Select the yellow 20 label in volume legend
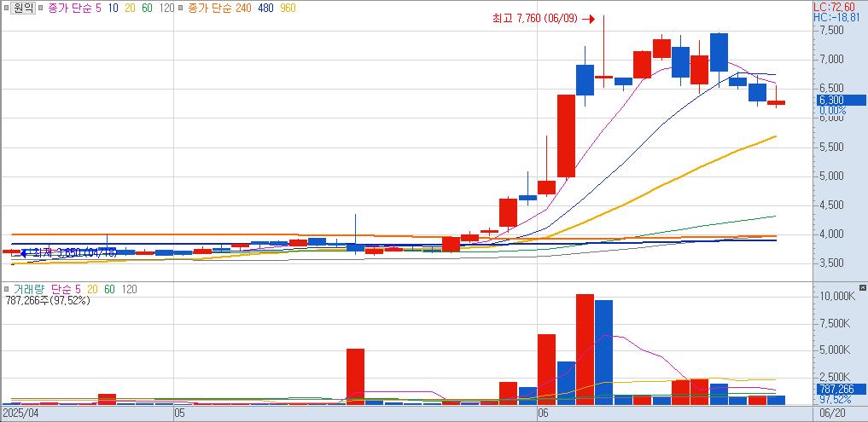The image size is (868, 422). (92, 289)
